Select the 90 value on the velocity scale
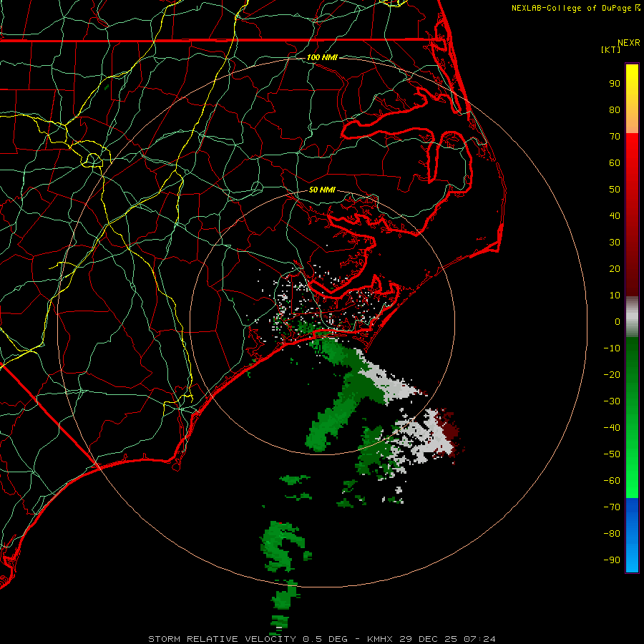 (615, 84)
